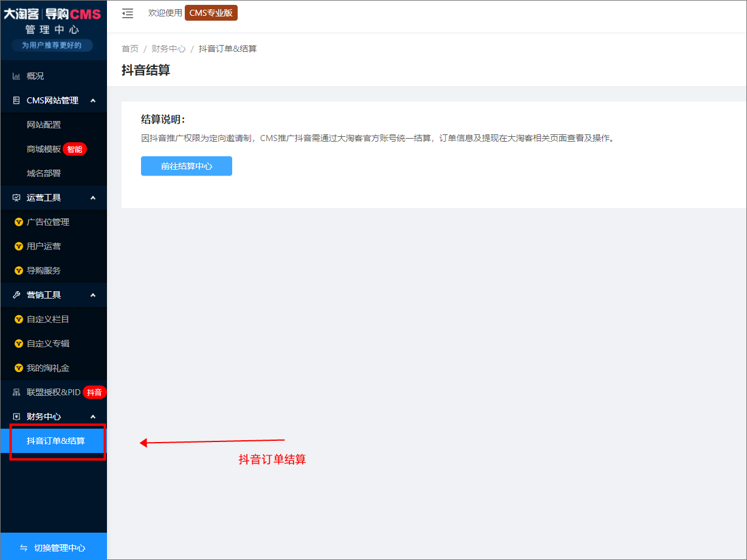Click the 大淘客 导购CMS logo
The width and height of the screenshot is (747, 560).
52,14
